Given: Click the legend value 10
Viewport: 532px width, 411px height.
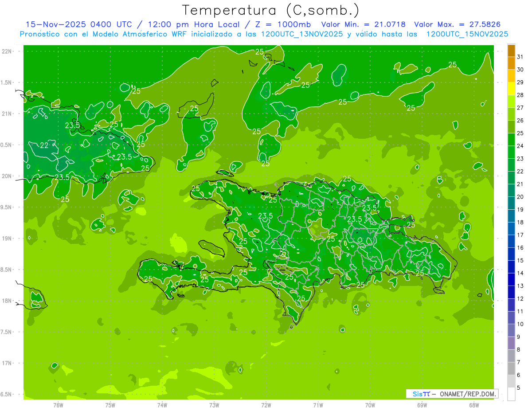Looking at the screenshot, I should coord(520,324).
